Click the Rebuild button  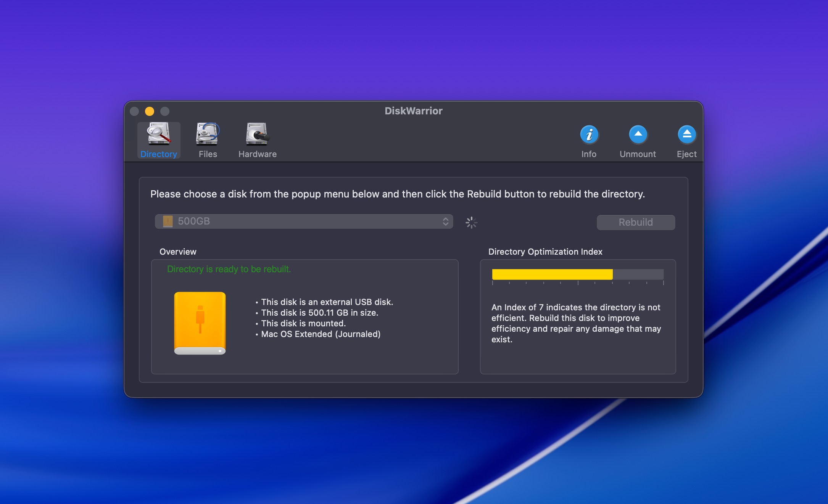636,222
